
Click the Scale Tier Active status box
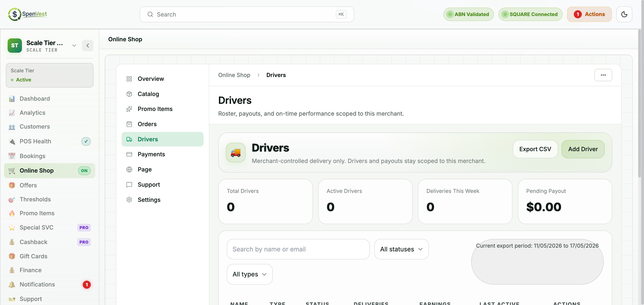[49, 75]
